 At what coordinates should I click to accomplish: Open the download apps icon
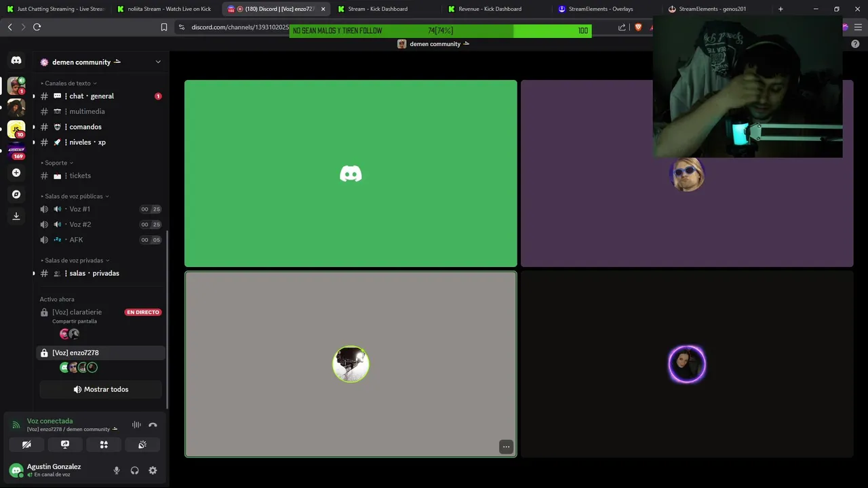click(x=16, y=216)
